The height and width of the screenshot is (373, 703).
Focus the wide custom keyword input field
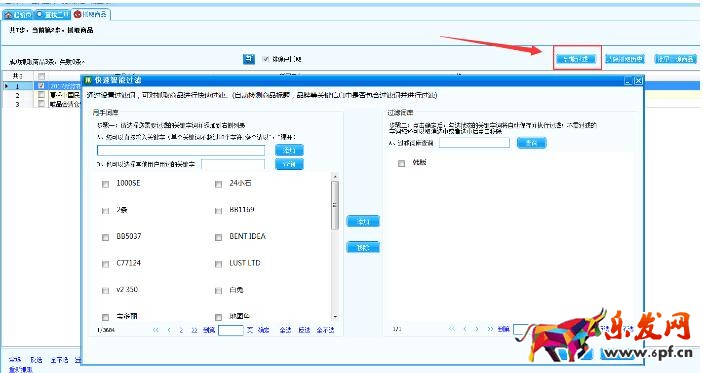181,150
